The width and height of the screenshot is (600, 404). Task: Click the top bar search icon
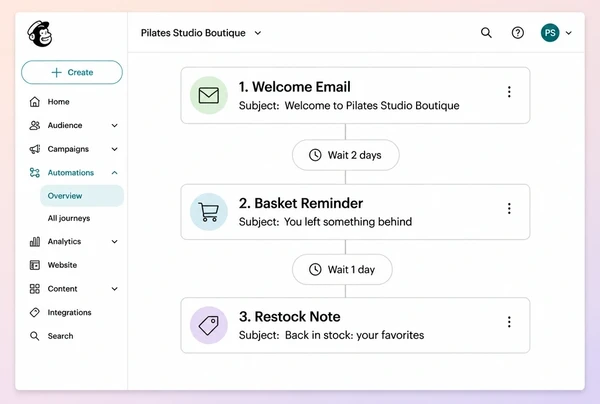click(x=486, y=33)
